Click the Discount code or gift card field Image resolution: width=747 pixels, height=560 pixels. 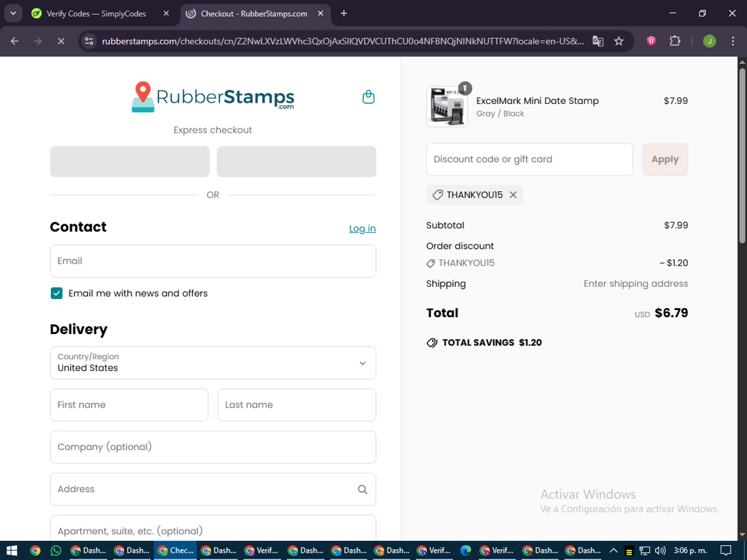click(529, 159)
